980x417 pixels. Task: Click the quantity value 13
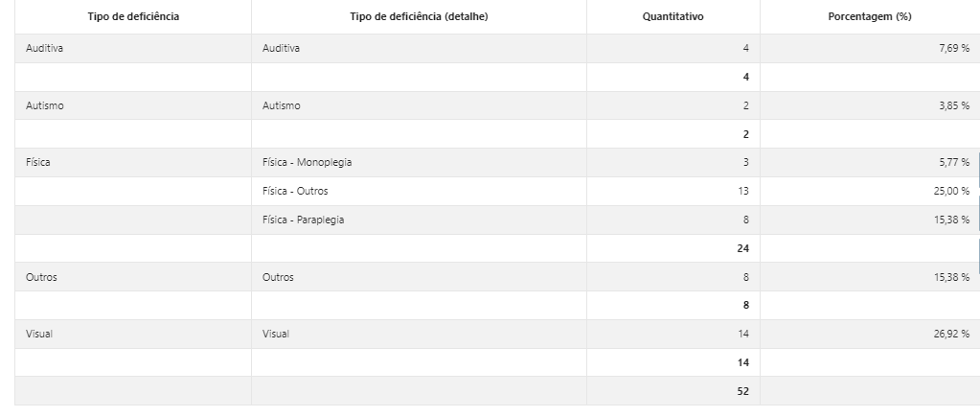(743, 192)
